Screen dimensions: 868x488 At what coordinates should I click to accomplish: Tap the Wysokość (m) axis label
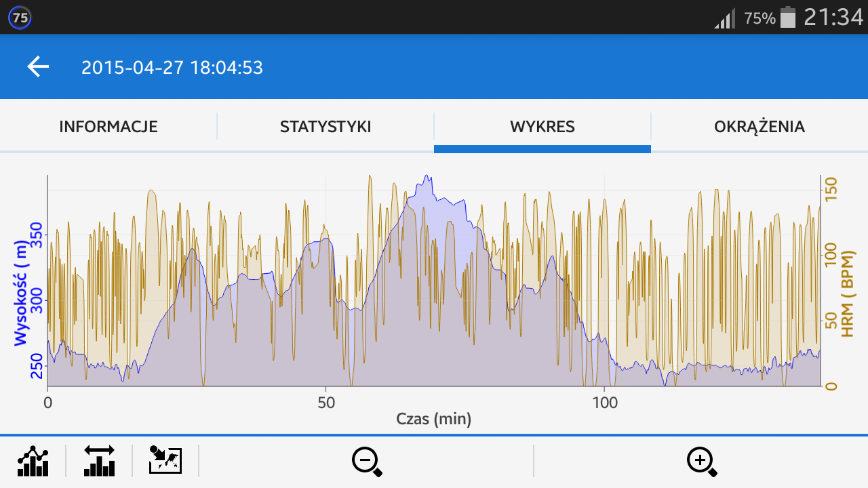(x=21, y=296)
